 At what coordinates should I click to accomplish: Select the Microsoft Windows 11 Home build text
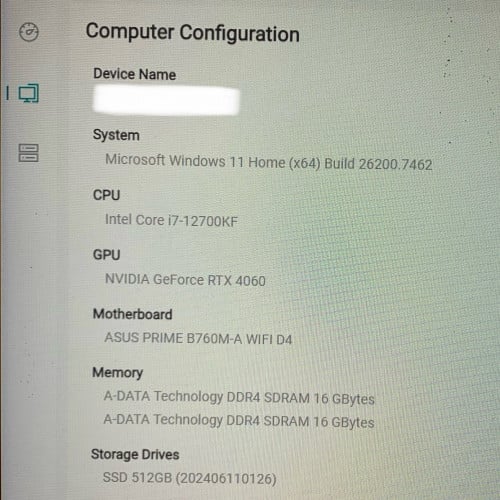[x=269, y=162]
